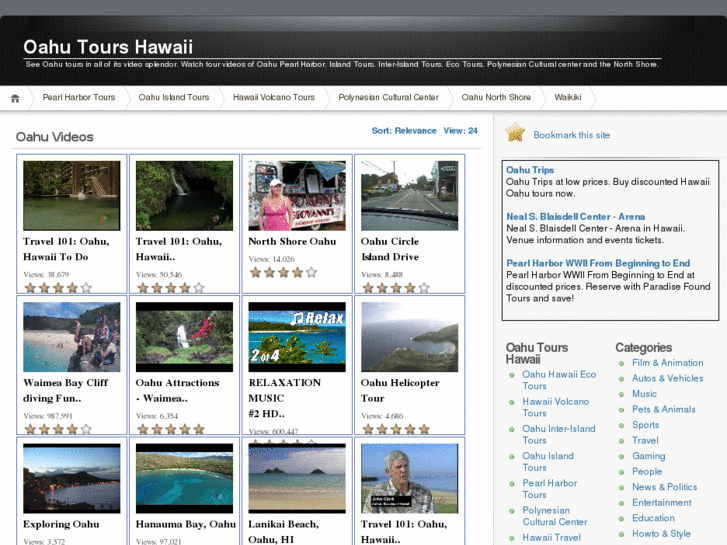Select the Music category
Image resolution: width=727 pixels, height=545 pixels.
[x=644, y=394]
